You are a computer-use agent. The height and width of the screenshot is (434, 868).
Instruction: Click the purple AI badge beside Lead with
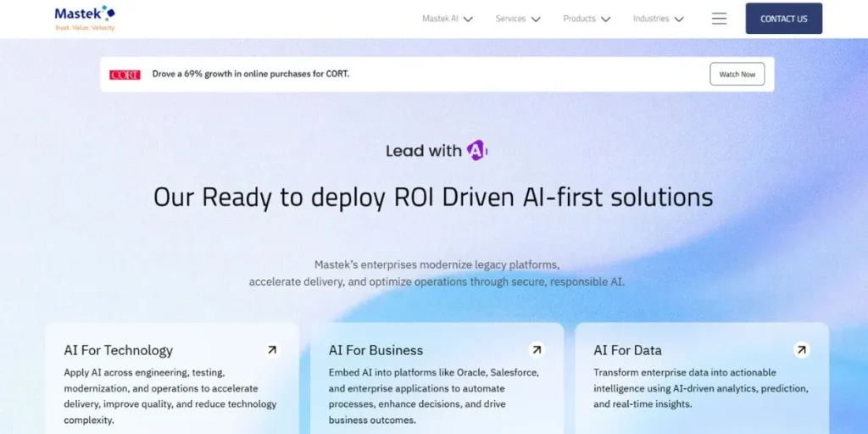(477, 151)
